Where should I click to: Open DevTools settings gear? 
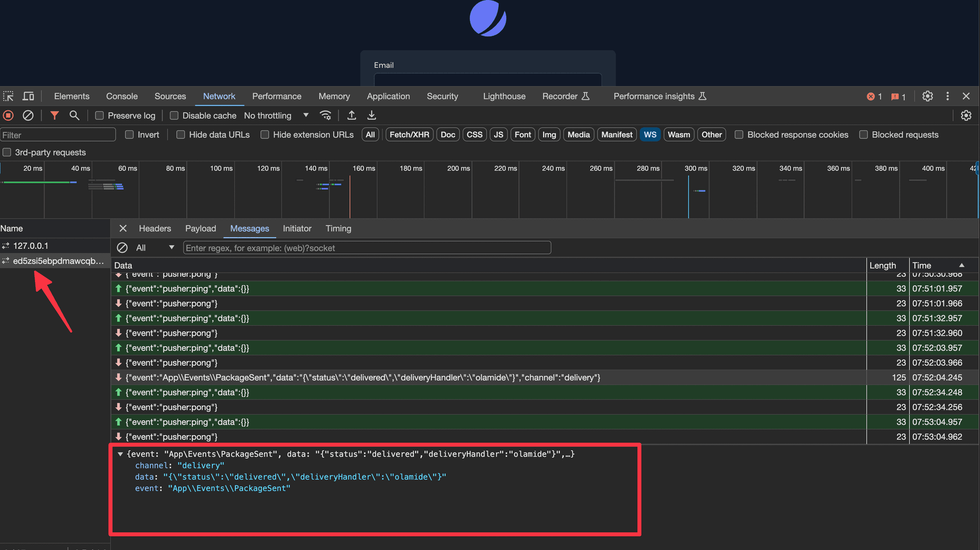927,96
